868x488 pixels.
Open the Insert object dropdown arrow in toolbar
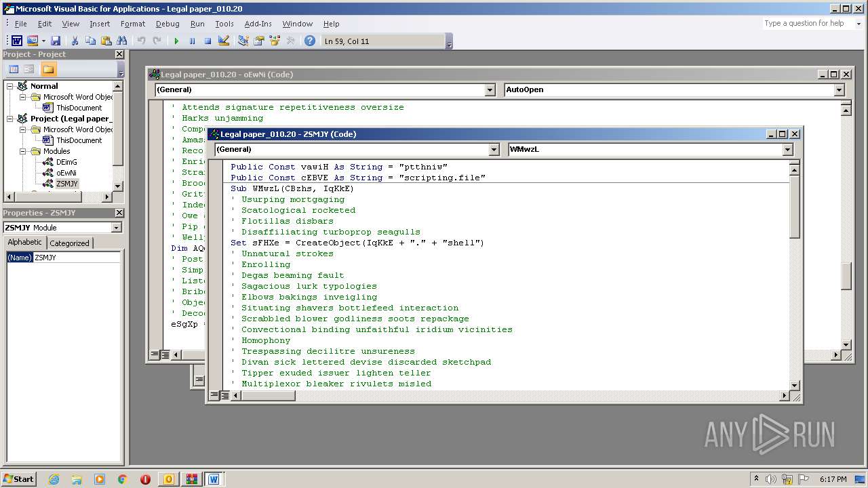pos(43,41)
